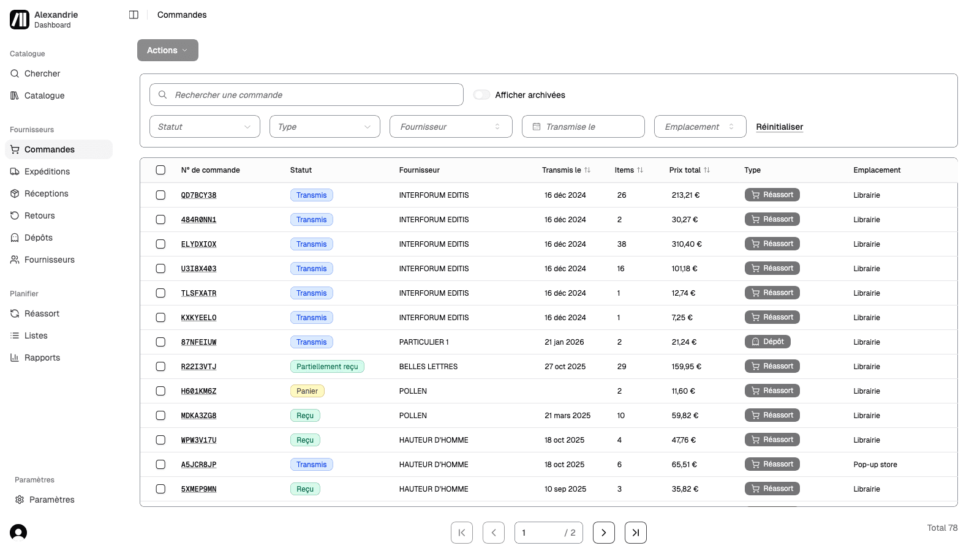Open the Statut filter dropdown

205,127
